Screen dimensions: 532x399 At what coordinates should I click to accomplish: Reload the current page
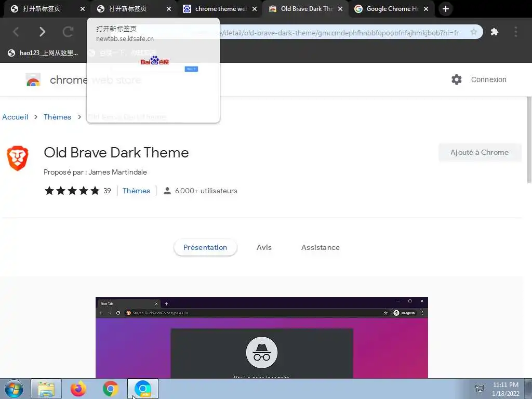(x=68, y=32)
